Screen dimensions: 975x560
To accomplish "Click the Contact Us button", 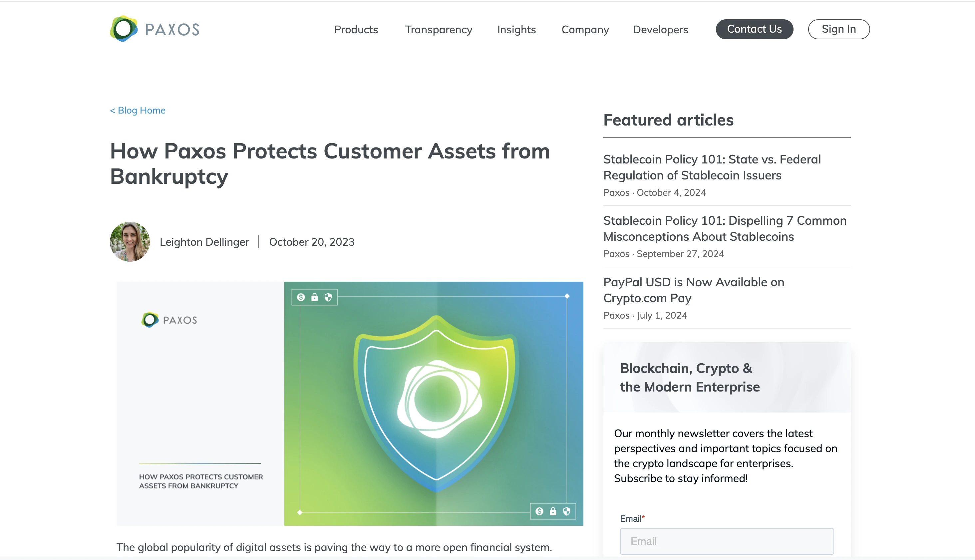I will tap(755, 28).
